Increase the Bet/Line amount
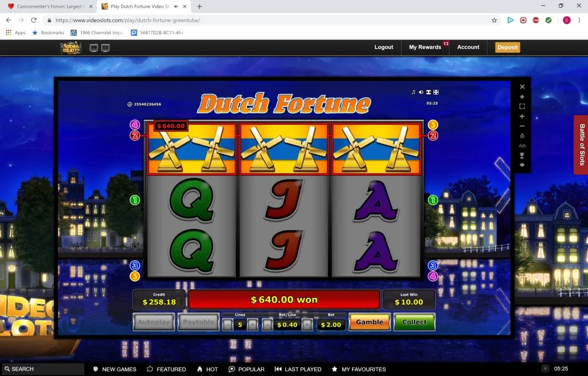The width and height of the screenshot is (588, 376). coord(307,325)
